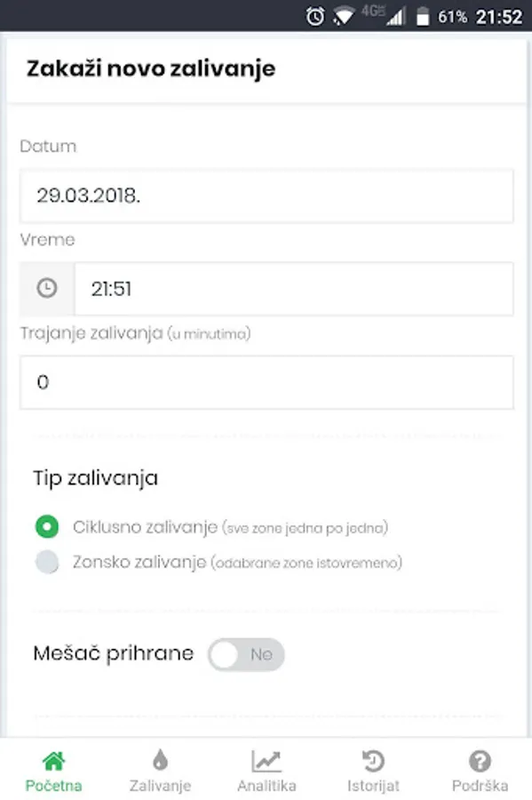Open the Datum date picker field
Viewport: 532px width, 800px height.
(266, 196)
